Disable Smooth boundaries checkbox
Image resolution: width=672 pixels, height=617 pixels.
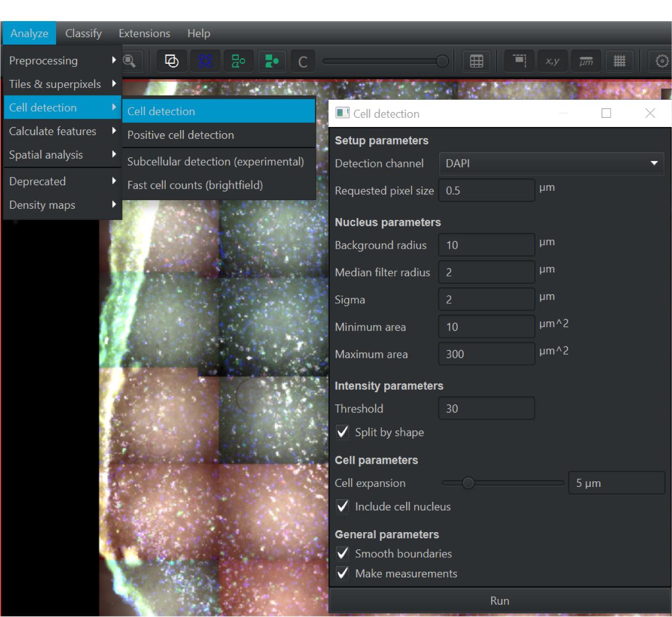(x=343, y=554)
